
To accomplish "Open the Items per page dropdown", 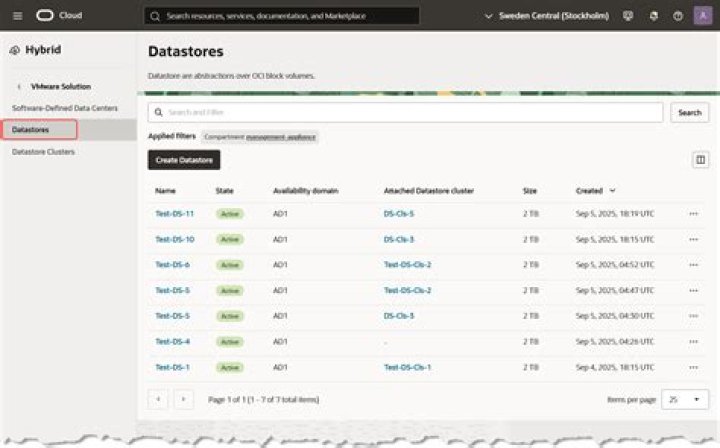I will pos(685,399).
